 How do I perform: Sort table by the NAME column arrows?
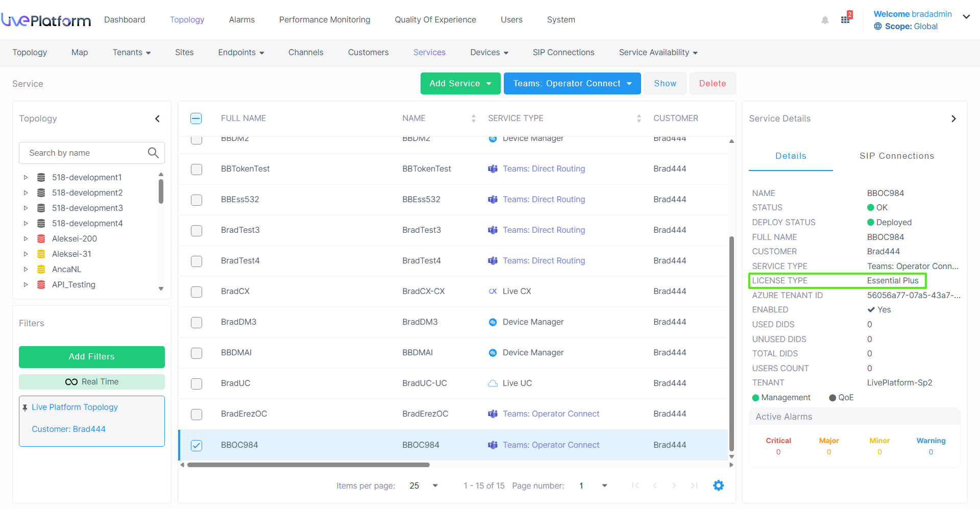[473, 118]
